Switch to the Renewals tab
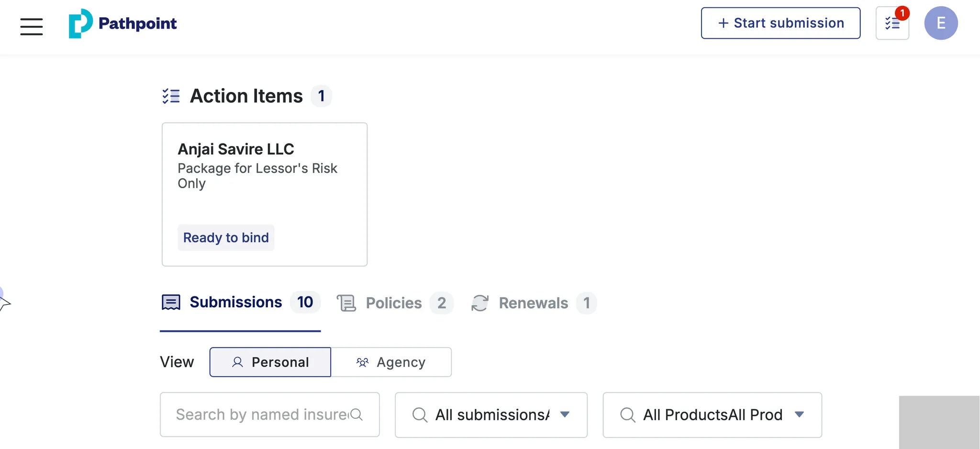 [533, 303]
